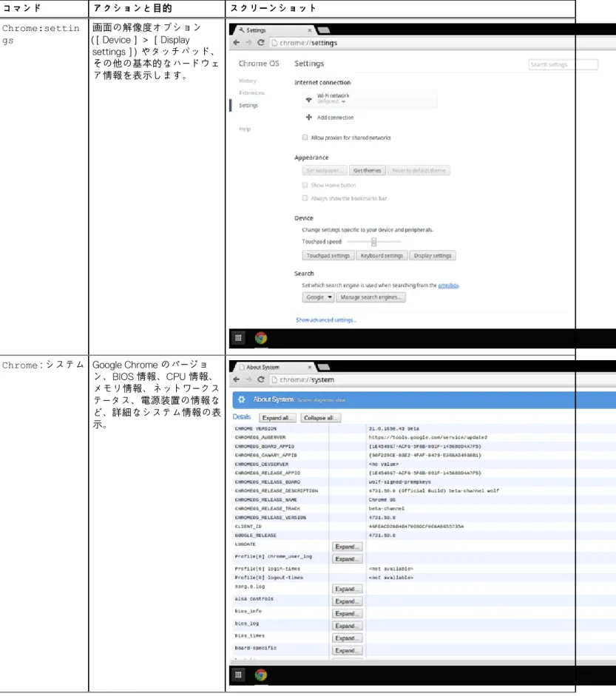
Task: Expand the board-specific row
Action: [347, 650]
